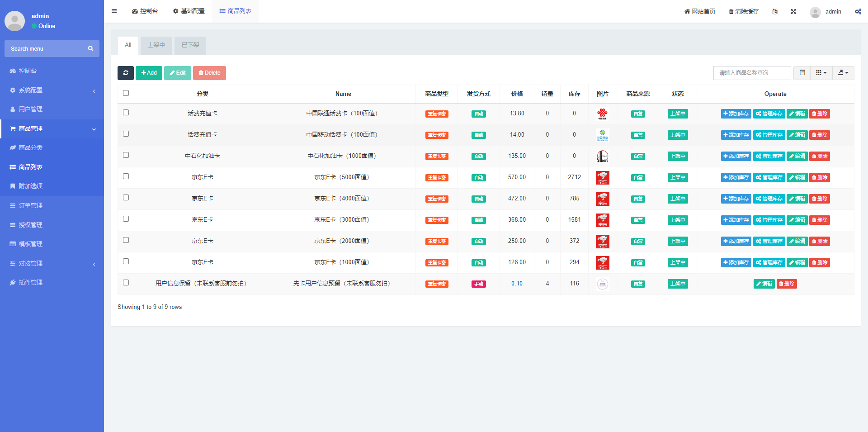Check the 京东E卡（4000面值）row checkbox
This screenshot has width=868, height=432.
[x=126, y=197]
